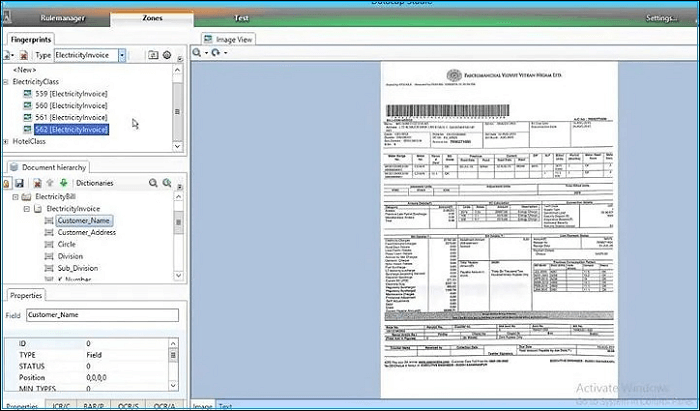The image size is (700, 411).
Task: Click field icon beside Sub_Division
Action: pos(49,268)
